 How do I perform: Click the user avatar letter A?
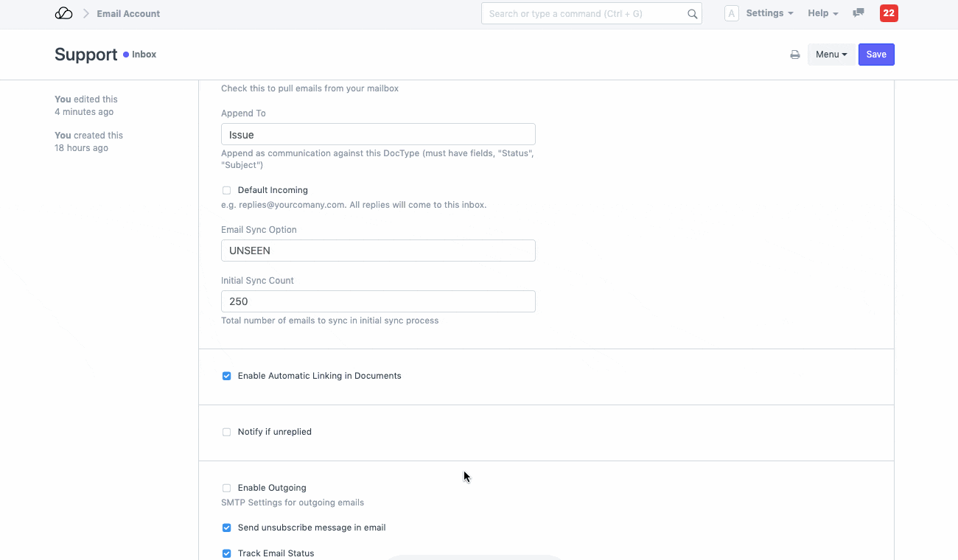click(x=731, y=13)
